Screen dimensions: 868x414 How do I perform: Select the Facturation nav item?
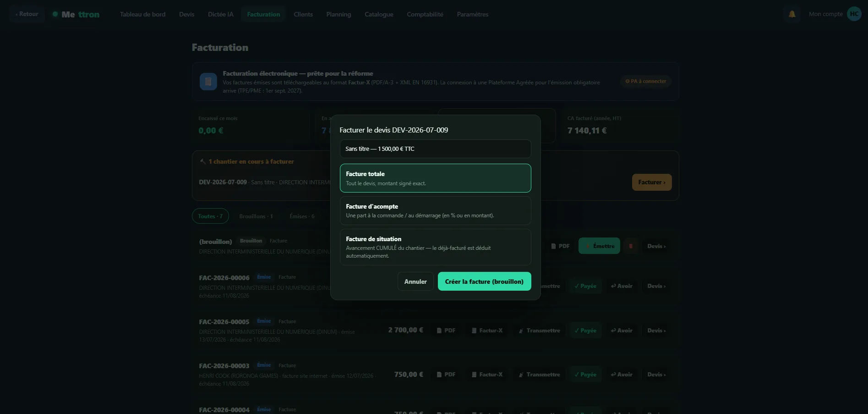(x=263, y=14)
